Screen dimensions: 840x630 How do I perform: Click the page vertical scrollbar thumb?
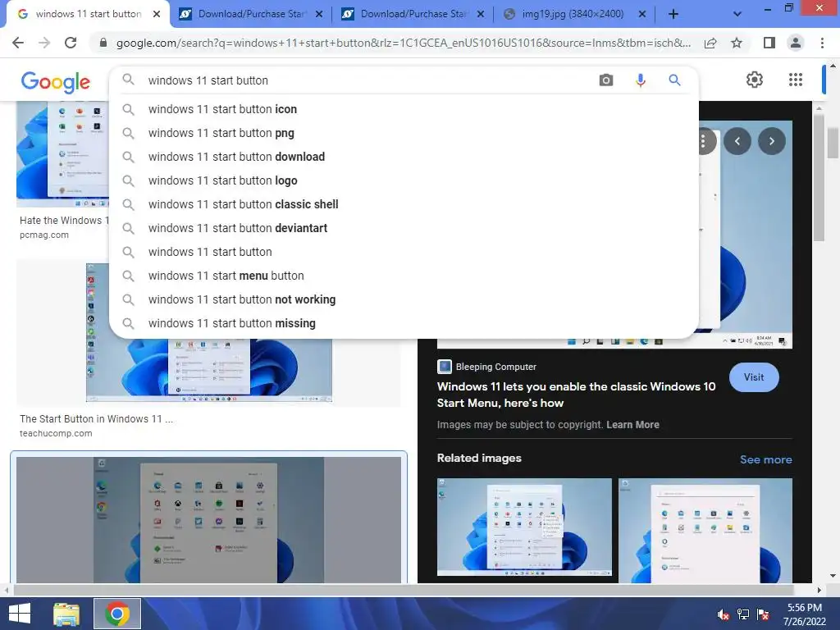click(x=833, y=142)
